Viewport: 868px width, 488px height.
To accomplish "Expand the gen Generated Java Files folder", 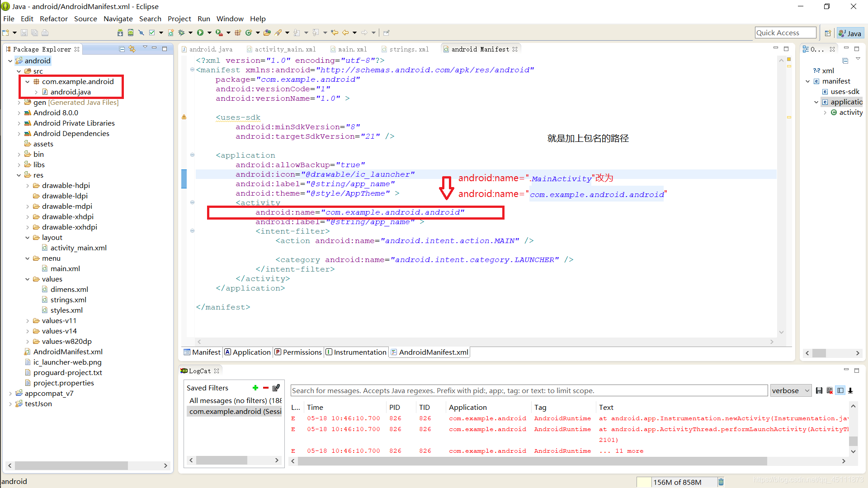I will click(19, 103).
